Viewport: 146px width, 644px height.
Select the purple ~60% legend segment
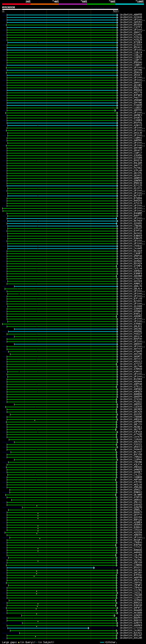point(73,4)
